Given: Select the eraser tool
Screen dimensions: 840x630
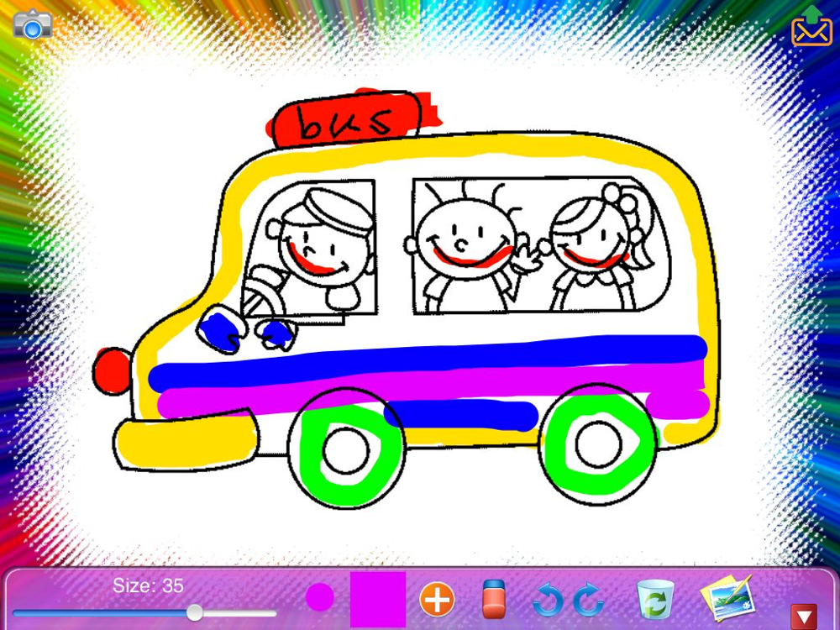Looking at the screenshot, I should [x=494, y=600].
